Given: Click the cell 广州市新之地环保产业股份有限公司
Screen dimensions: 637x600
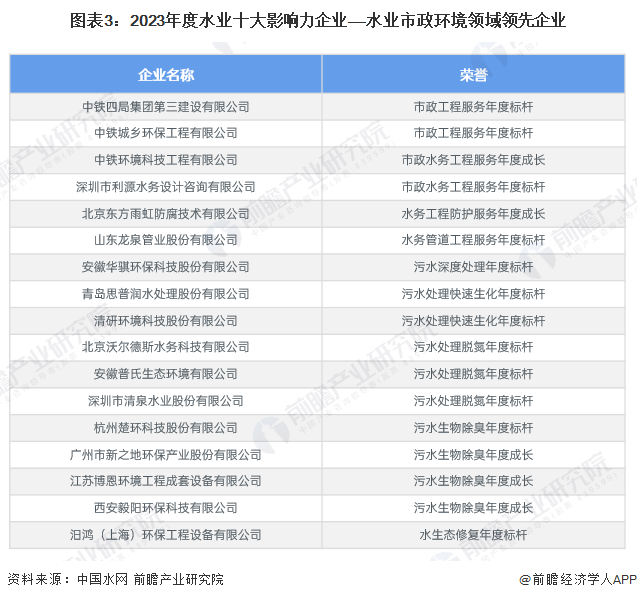Looking at the screenshot, I should tap(166, 455).
